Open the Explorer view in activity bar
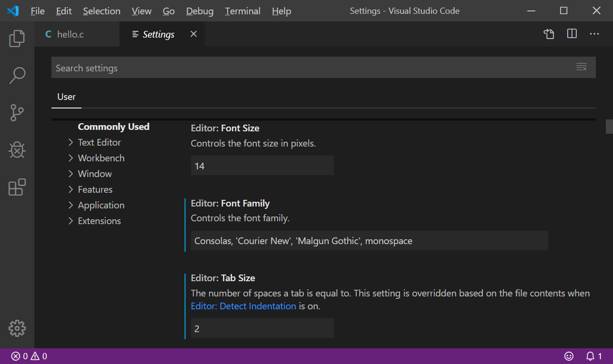613x364 pixels. pyautogui.click(x=17, y=39)
